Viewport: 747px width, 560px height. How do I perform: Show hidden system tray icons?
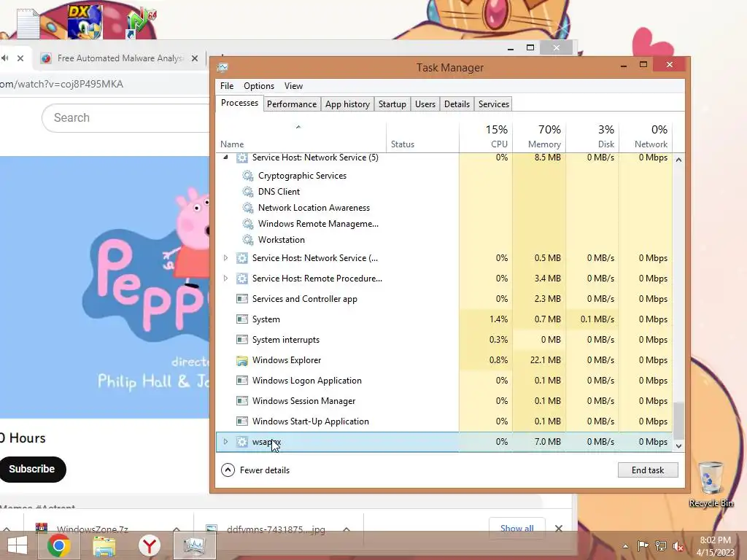[625, 546]
